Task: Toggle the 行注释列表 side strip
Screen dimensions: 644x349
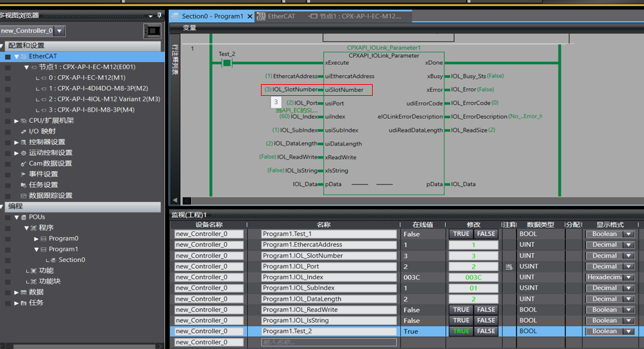Action: click(x=175, y=59)
